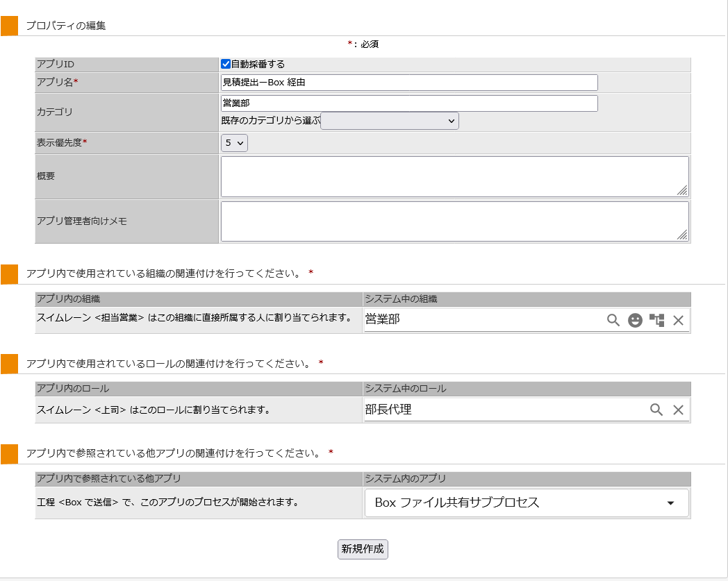
Task: Click the magnifier icon in the 部長代理 role field
Action: tap(656, 410)
